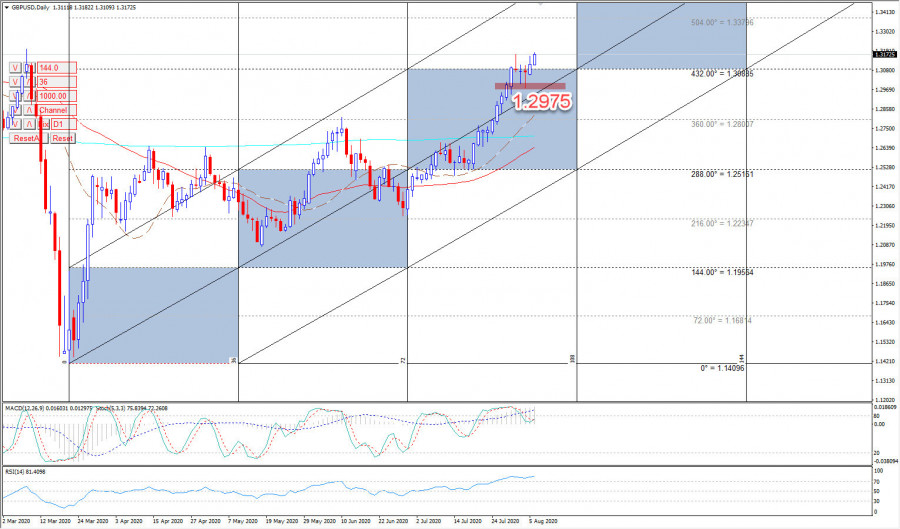Viewport: 900px width, 529px height.
Task: Click the up arrow beside 36
Action: pyautogui.click(x=29, y=82)
